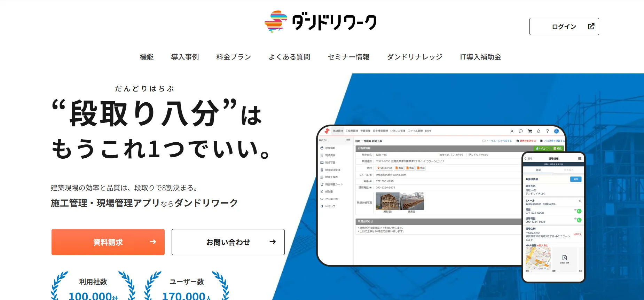Open IT導入補助金 in the navigation
This screenshot has width=644, height=300.
click(480, 57)
